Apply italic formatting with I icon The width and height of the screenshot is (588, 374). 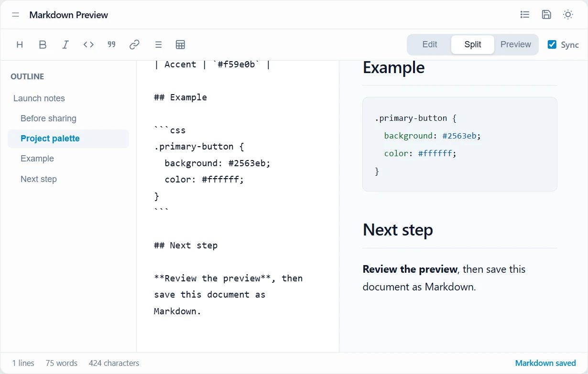point(65,44)
